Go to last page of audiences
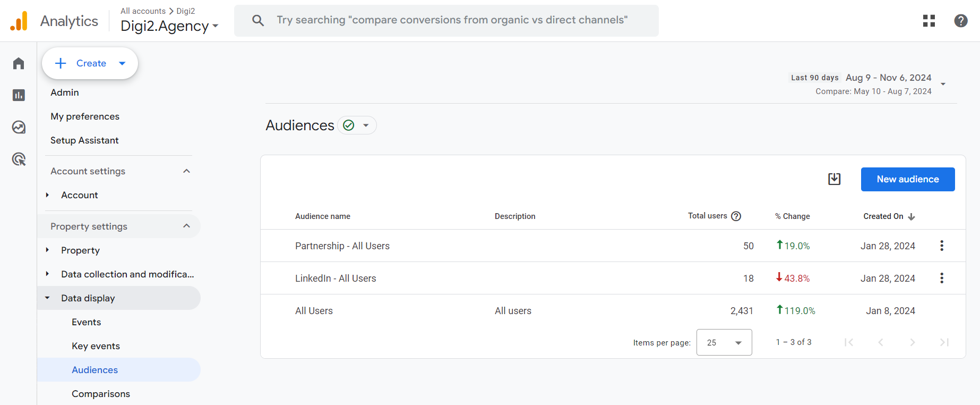Viewport: 980px width, 405px height. coord(944,342)
